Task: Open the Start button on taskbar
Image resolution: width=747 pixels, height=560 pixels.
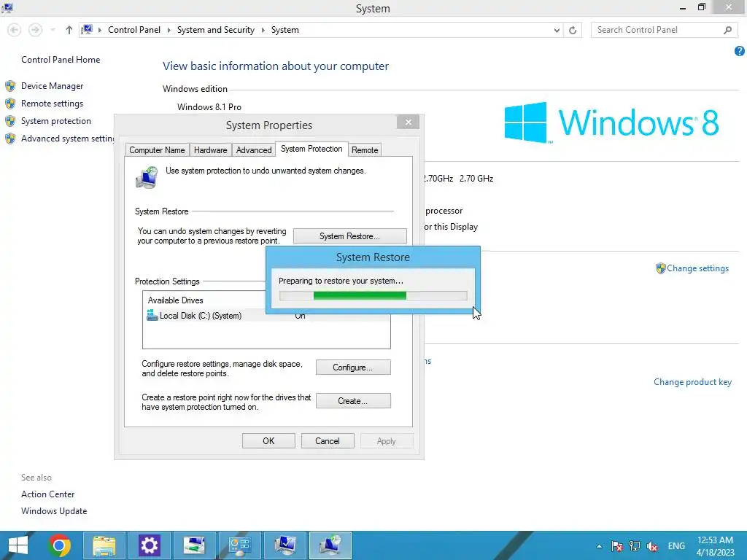Action: pyautogui.click(x=18, y=545)
